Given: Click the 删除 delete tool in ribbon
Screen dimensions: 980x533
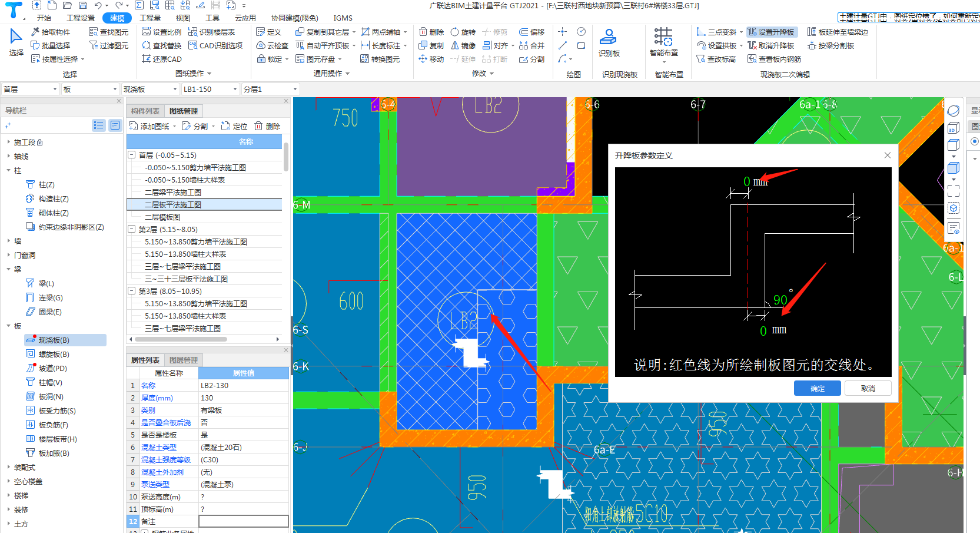Looking at the screenshot, I should point(431,32).
